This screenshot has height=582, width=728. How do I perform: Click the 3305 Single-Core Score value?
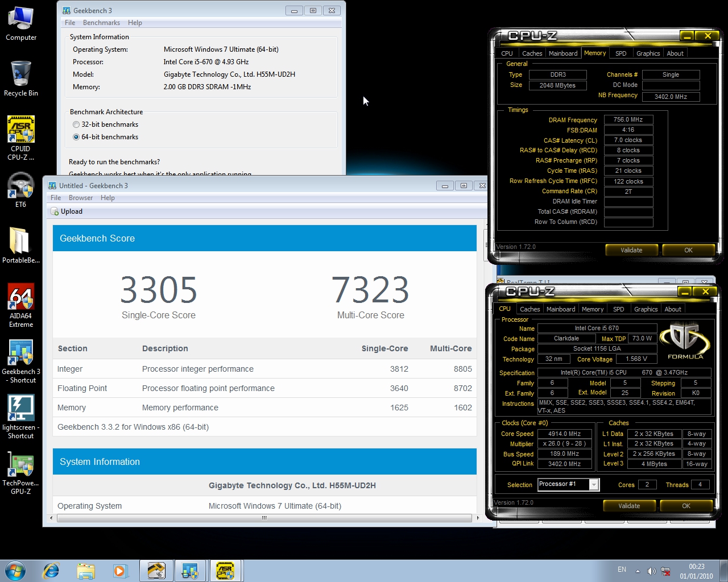point(159,290)
